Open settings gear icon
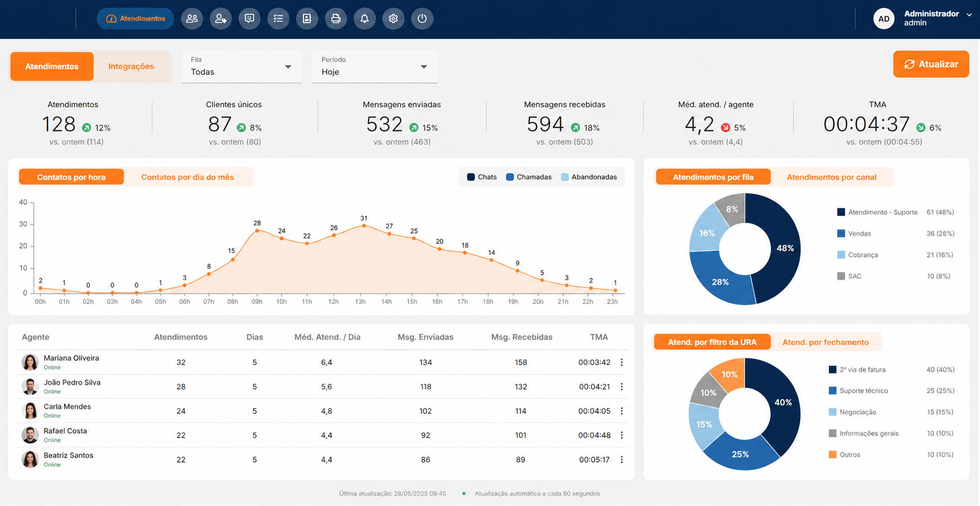Viewport: 980px width, 506px height. 393,19
